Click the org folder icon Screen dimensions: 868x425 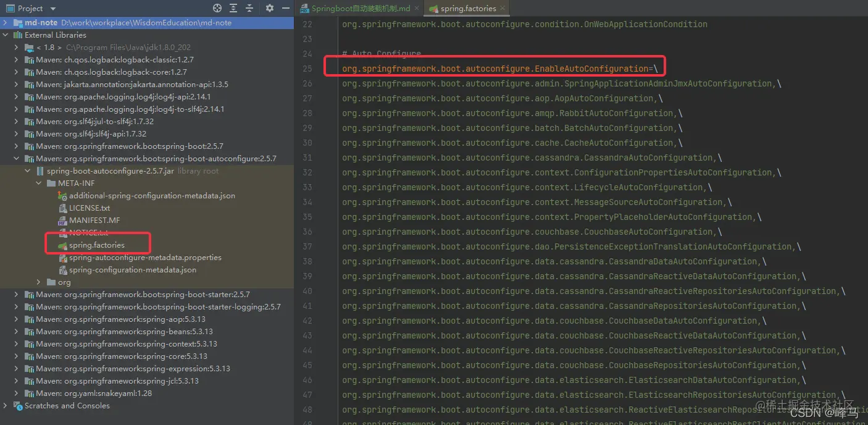point(51,282)
